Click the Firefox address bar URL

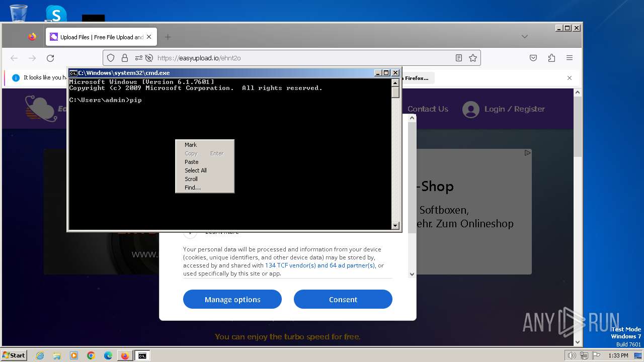(199, 58)
